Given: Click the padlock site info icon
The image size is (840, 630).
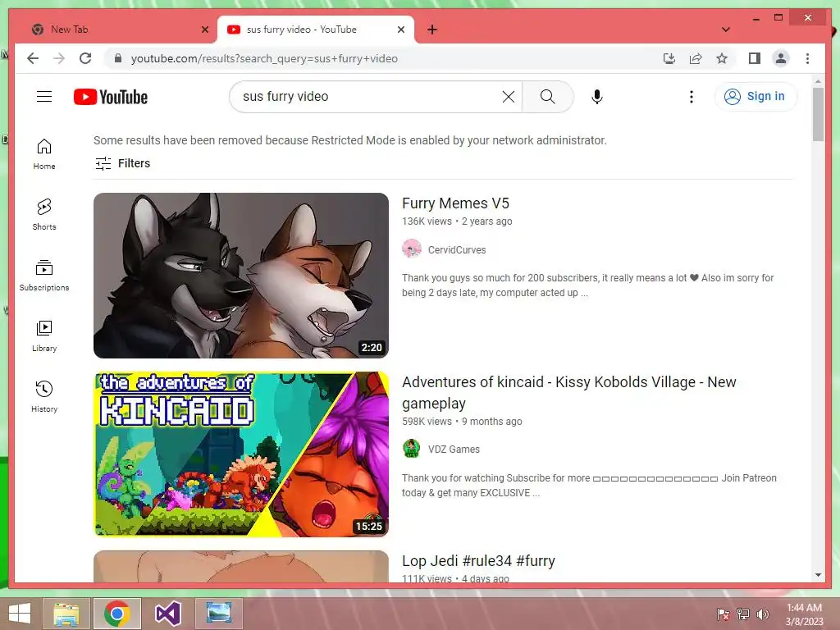Looking at the screenshot, I should tap(118, 58).
